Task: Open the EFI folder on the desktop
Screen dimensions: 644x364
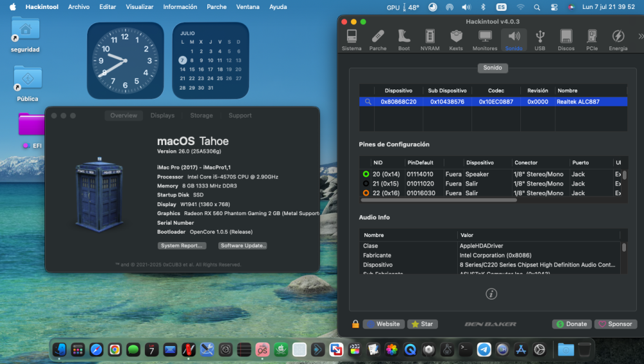Action: point(32,131)
